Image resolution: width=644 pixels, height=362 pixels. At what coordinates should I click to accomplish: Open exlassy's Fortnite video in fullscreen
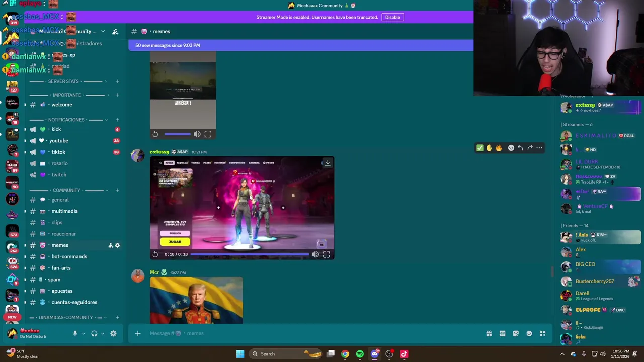(x=327, y=254)
